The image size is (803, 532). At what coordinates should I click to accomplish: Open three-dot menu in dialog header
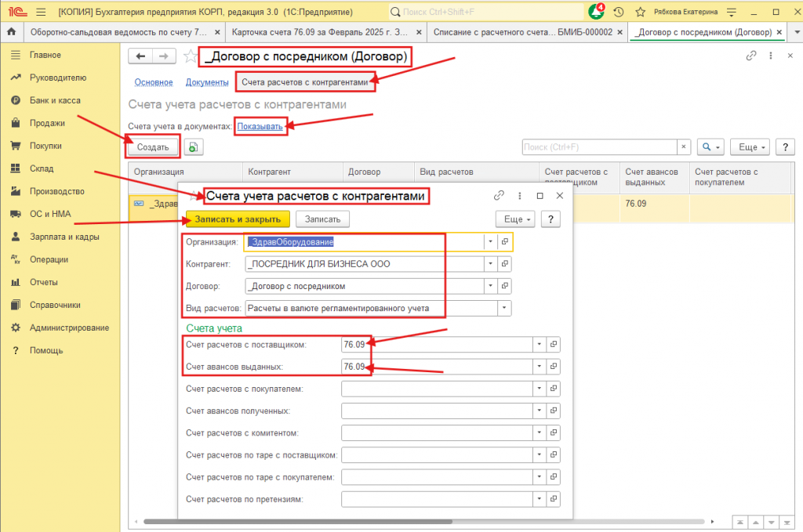tap(520, 195)
